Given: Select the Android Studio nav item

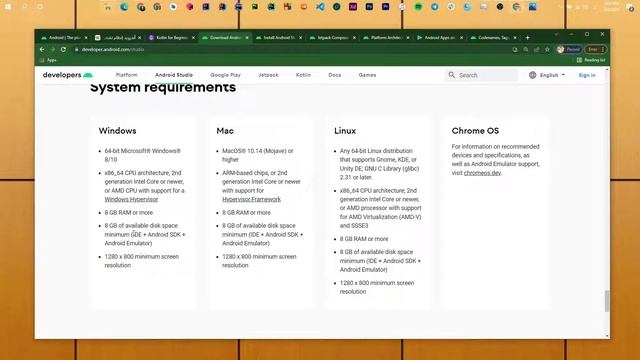Looking at the screenshot, I should pos(174,75).
